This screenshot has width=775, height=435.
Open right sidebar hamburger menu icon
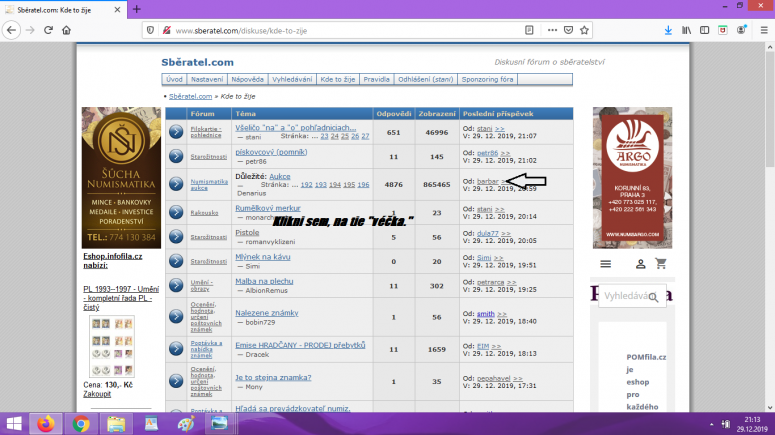point(605,264)
